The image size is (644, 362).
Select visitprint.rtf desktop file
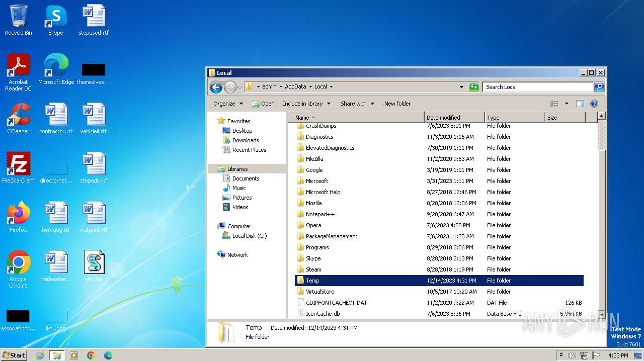coord(94,217)
